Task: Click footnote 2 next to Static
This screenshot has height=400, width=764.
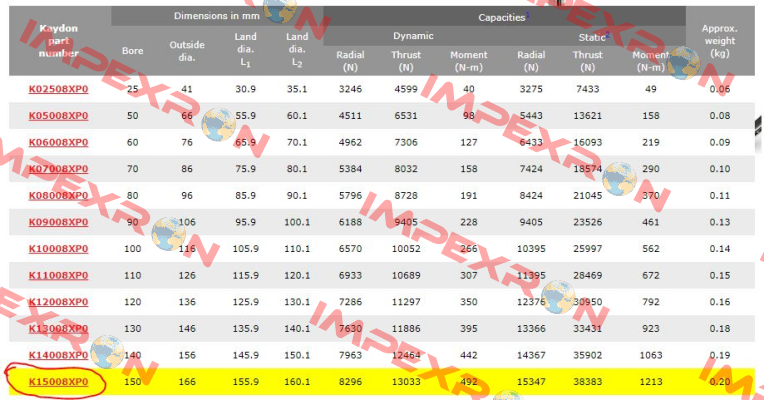Action: 608,35
